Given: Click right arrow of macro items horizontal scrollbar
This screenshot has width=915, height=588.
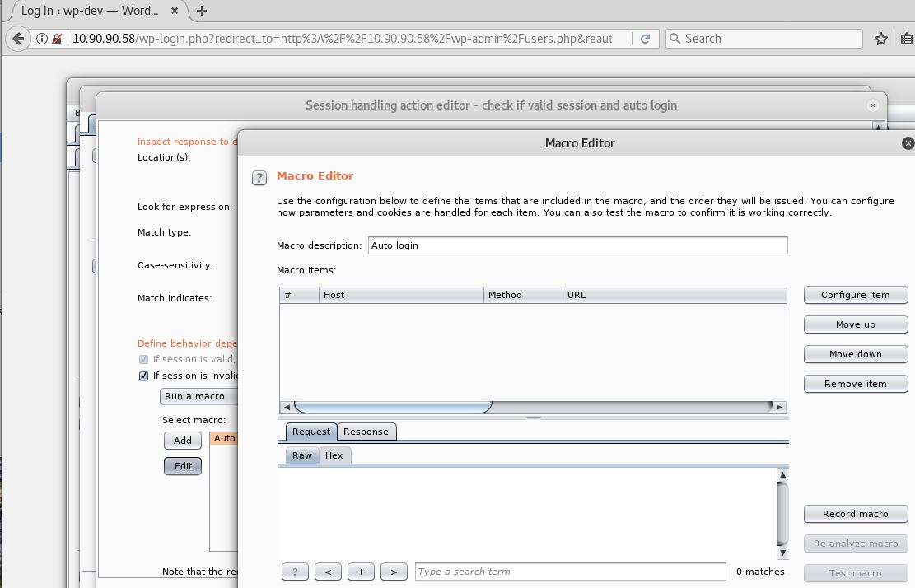Looking at the screenshot, I should click(x=780, y=407).
